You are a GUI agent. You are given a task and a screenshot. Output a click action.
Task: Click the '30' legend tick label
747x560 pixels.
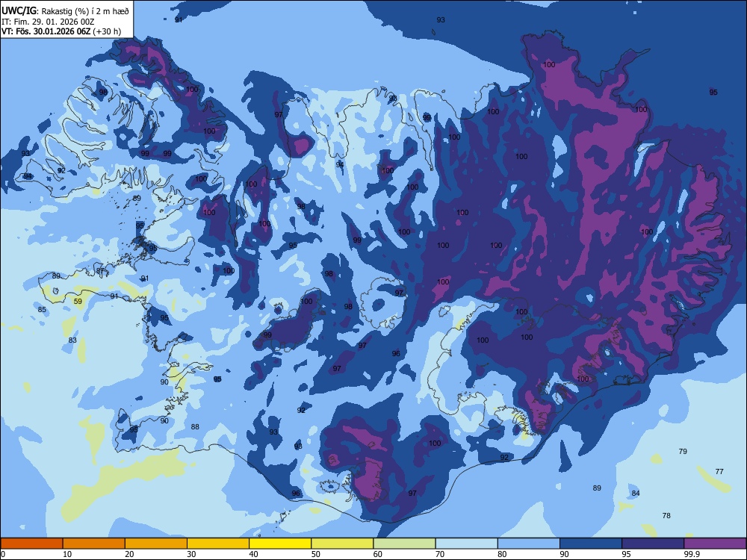[x=191, y=554]
